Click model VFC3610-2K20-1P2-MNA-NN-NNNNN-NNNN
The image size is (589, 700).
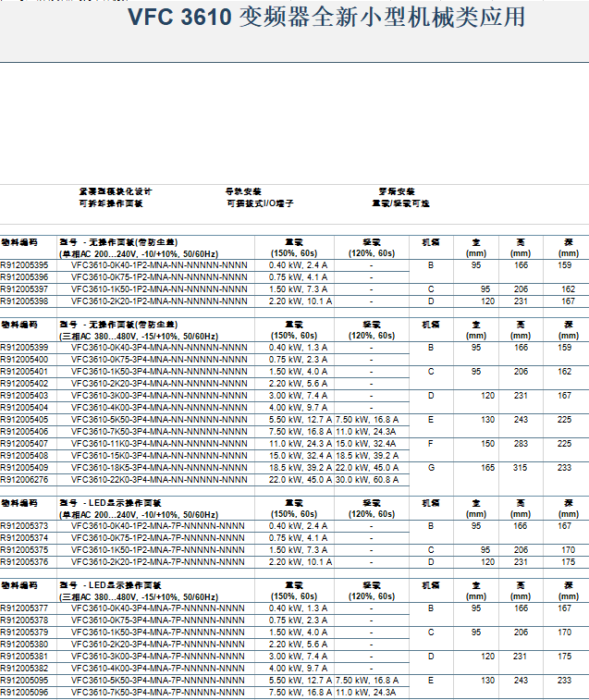[159, 301]
